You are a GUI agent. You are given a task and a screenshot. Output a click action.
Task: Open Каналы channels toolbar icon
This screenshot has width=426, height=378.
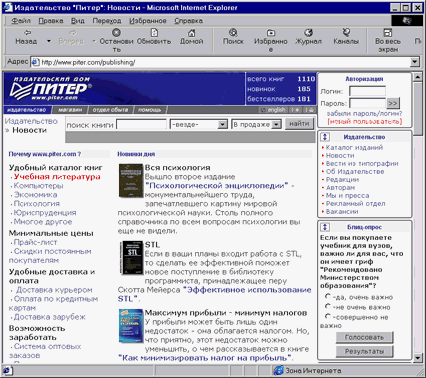pos(346,33)
